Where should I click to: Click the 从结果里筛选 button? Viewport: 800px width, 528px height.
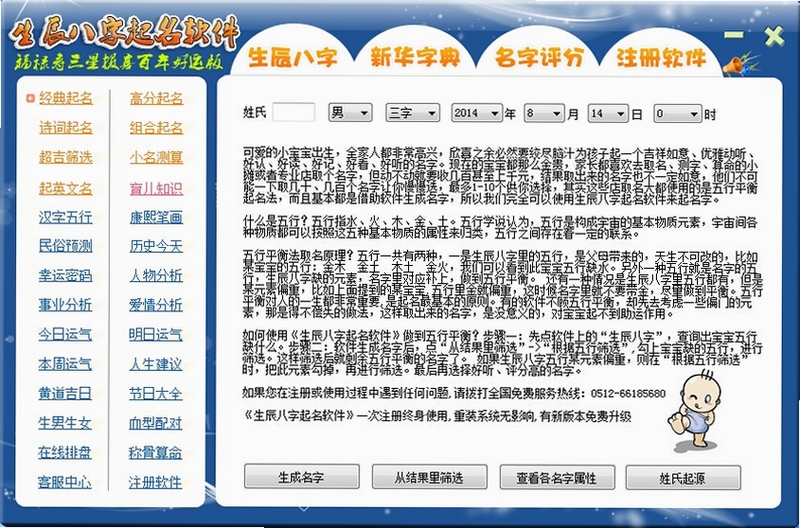tap(429, 476)
